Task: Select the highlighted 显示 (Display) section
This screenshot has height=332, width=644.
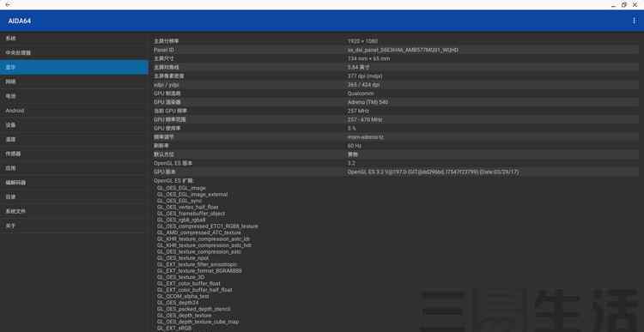Action: pyautogui.click(x=74, y=67)
